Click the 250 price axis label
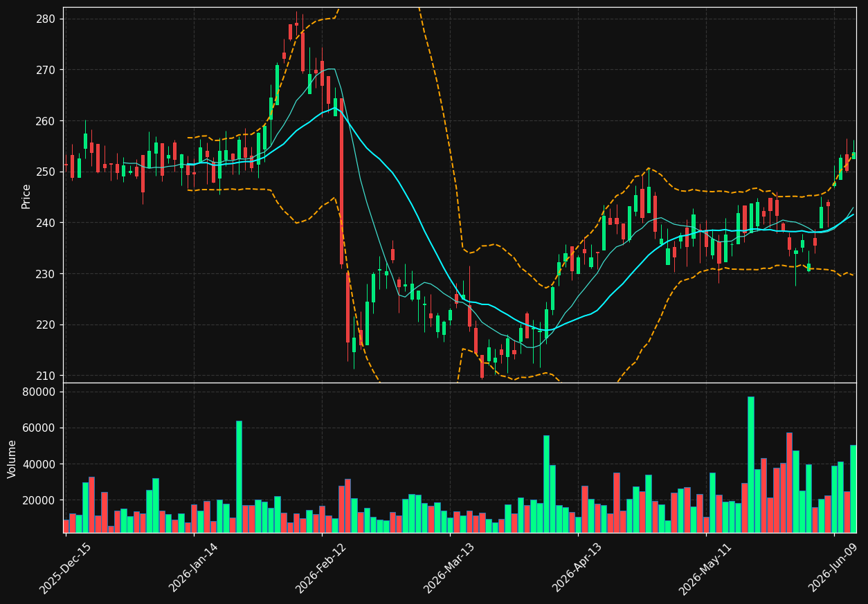 tap(46, 172)
